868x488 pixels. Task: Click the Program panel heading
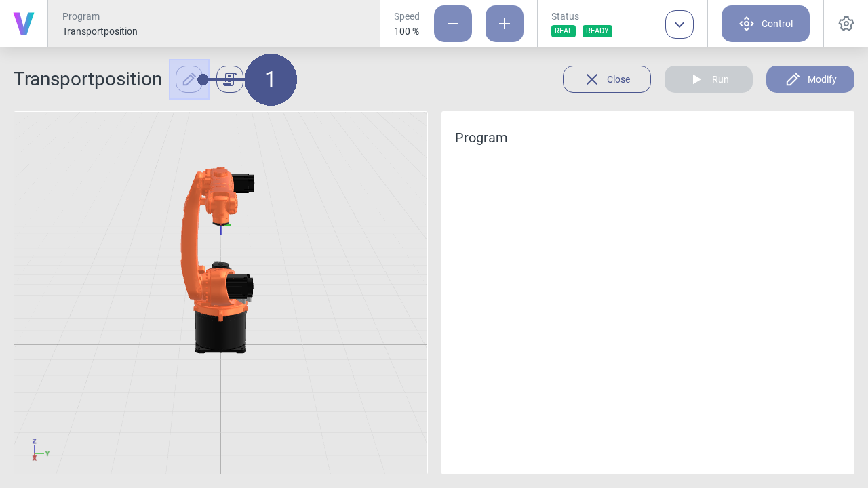tap(481, 138)
